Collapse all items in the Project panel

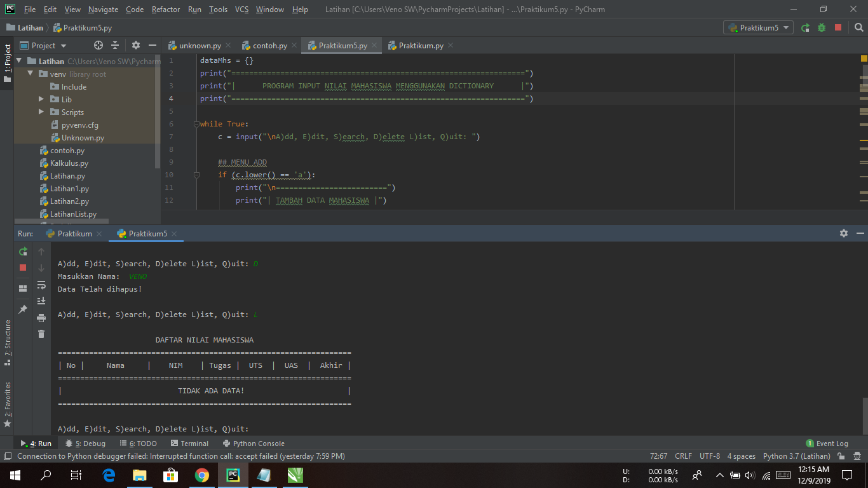coord(115,45)
